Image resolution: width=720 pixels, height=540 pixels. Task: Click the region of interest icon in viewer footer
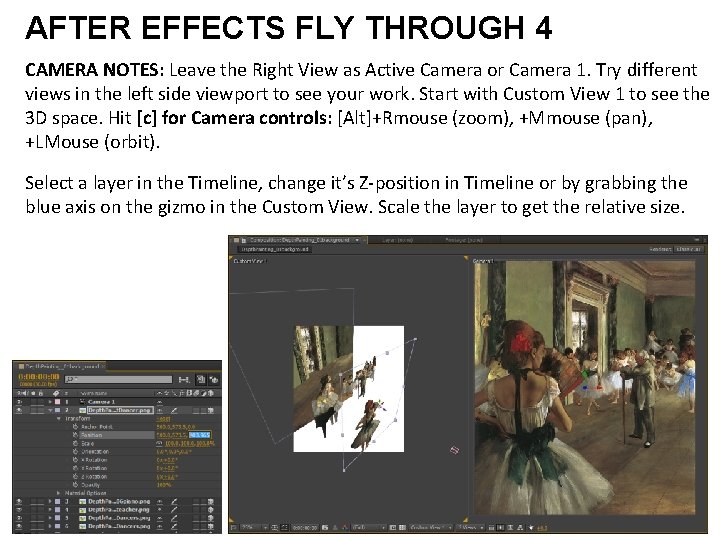click(x=393, y=528)
